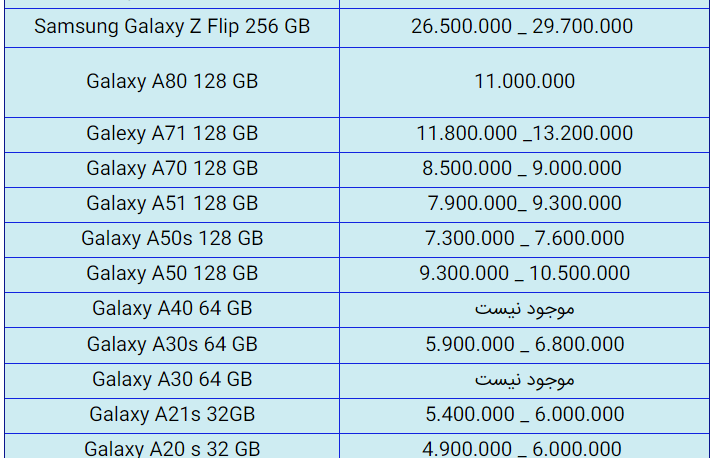Select the Galaxy A70 128 GB cell
The image size is (713, 458).
click(172, 169)
